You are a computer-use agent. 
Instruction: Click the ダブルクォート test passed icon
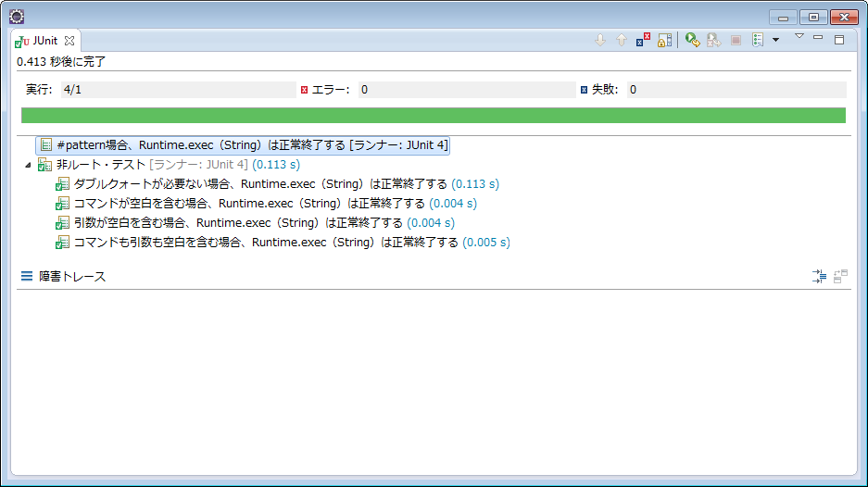(63, 184)
